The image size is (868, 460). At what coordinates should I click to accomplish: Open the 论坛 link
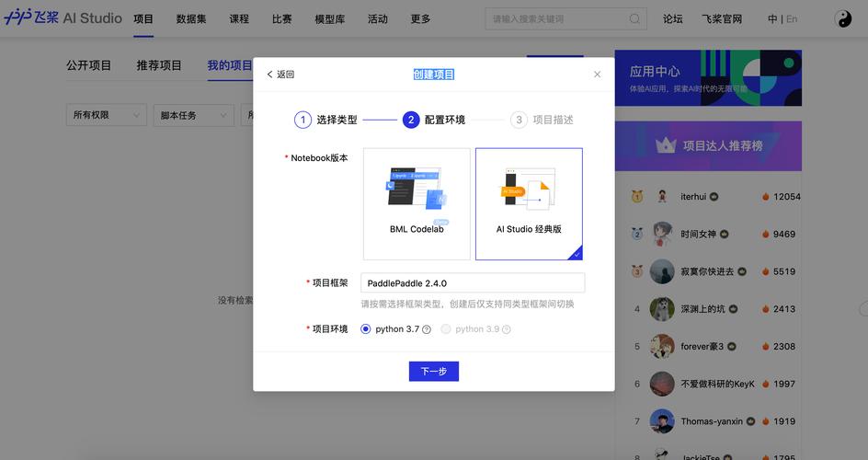672,18
